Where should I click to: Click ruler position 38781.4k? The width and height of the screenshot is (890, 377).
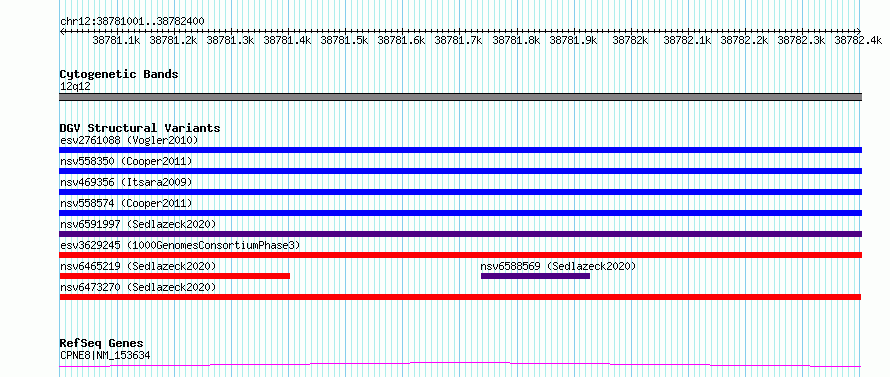coord(288,40)
